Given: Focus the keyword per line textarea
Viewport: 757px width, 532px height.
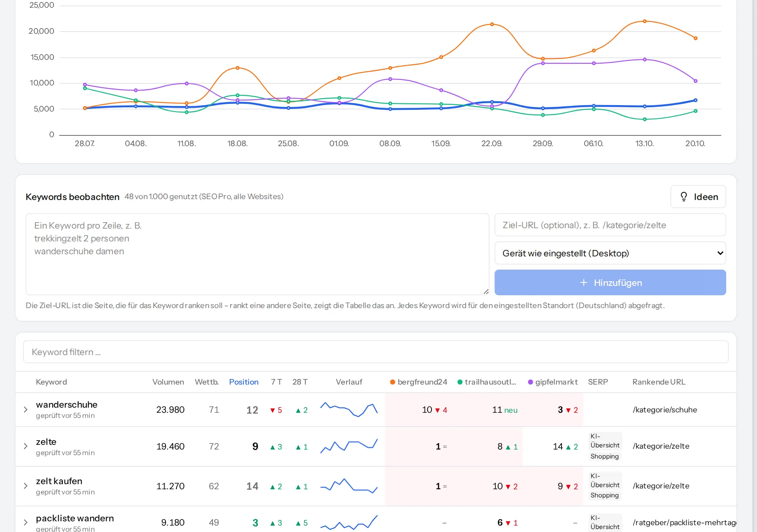Looking at the screenshot, I should (257, 254).
